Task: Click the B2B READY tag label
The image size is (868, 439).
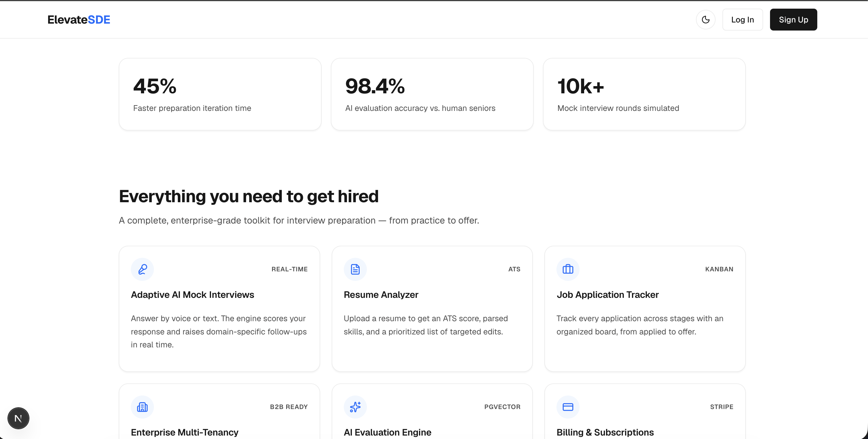Action: [289, 407]
